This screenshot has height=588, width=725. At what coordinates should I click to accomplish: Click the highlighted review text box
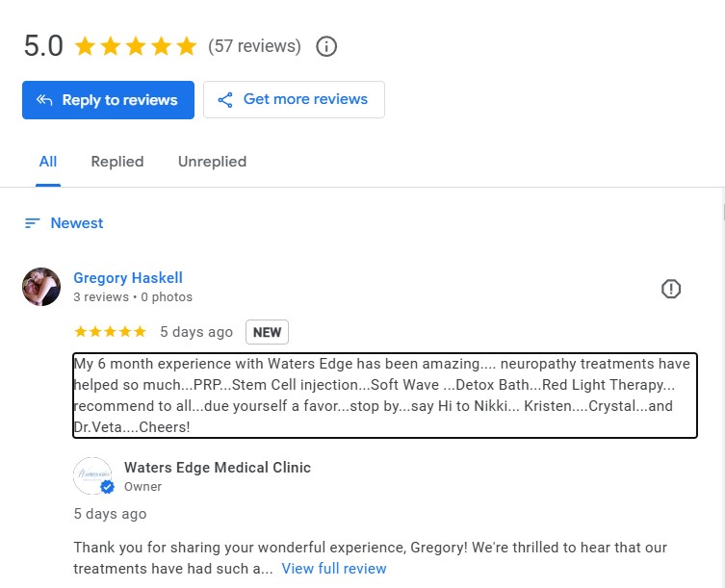(x=385, y=396)
